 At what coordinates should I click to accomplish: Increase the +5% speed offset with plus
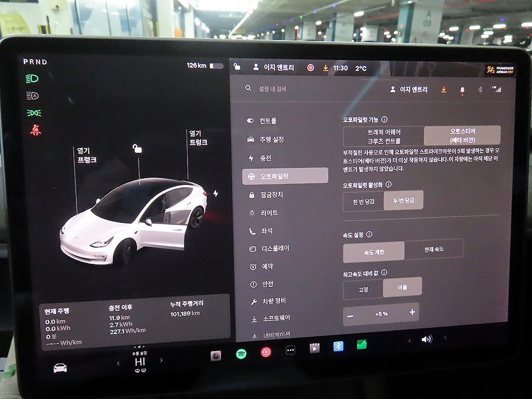pyautogui.click(x=411, y=313)
